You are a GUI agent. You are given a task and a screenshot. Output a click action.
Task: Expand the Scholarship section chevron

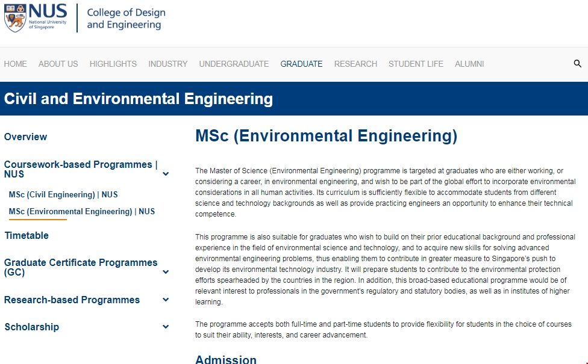165,327
